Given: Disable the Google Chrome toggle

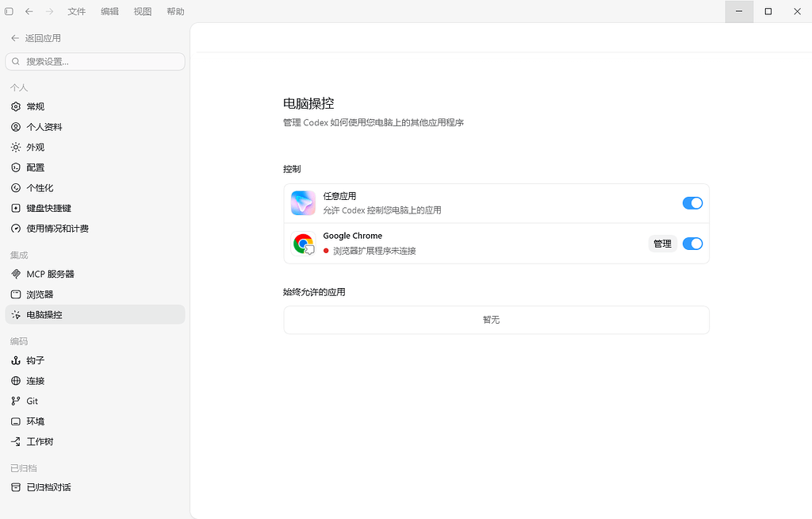Looking at the screenshot, I should pos(692,244).
